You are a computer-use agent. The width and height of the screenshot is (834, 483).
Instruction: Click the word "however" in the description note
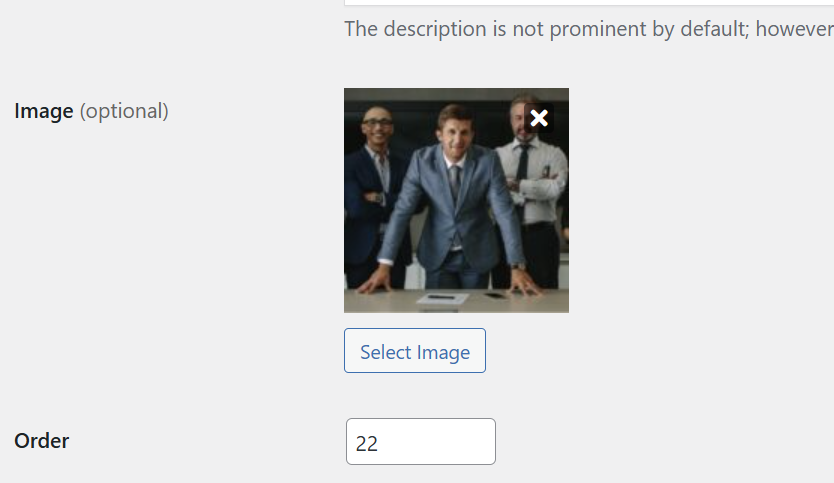[x=795, y=29]
